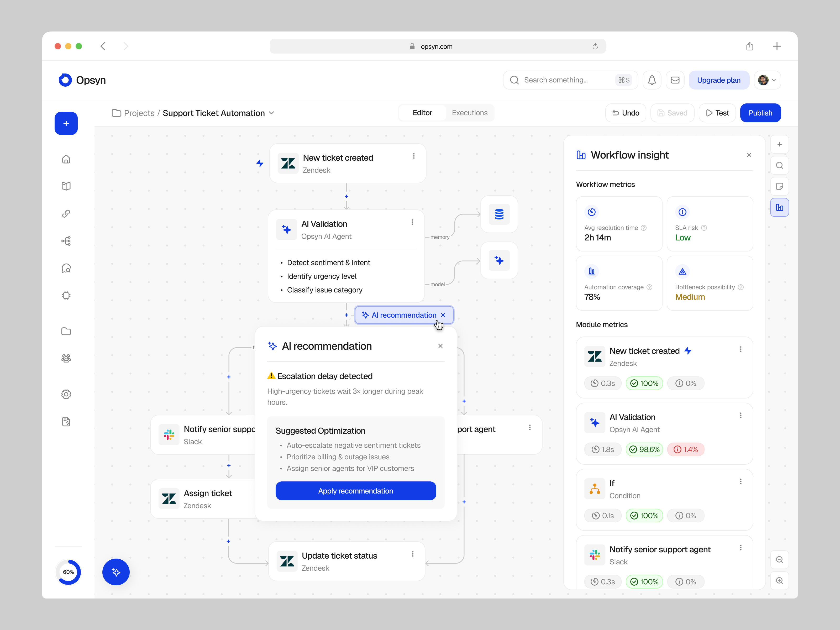Dismiss the AI recommendation pill on canvas
Viewport: 840px width, 630px height.
(443, 315)
